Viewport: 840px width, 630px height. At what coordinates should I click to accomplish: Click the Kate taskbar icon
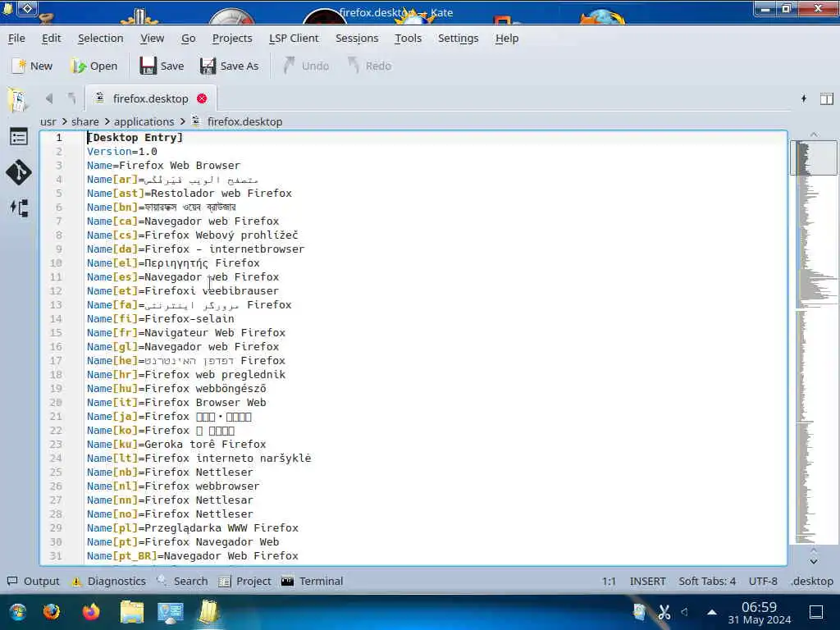tap(208, 612)
